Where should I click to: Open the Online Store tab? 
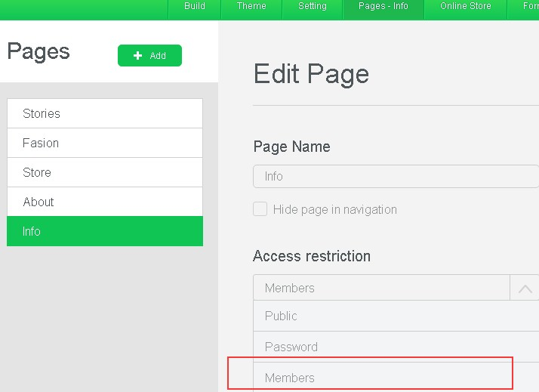[x=465, y=7]
